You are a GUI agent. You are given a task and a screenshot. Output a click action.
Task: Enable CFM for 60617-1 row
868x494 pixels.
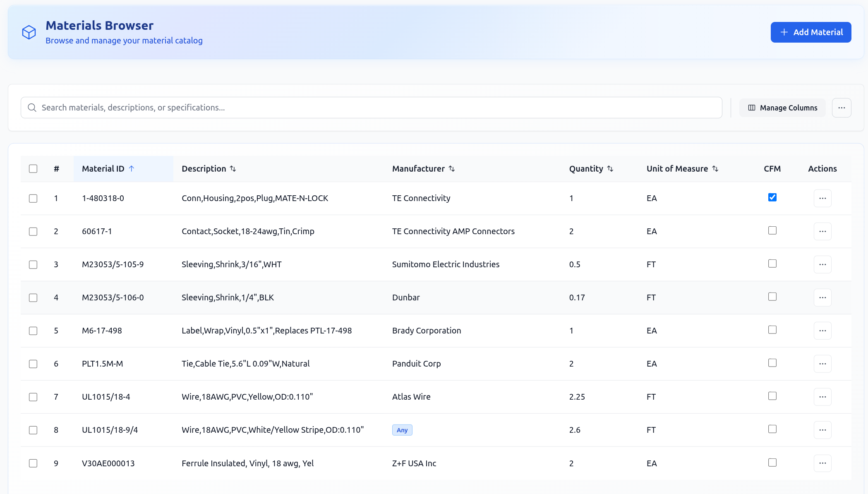[772, 230]
